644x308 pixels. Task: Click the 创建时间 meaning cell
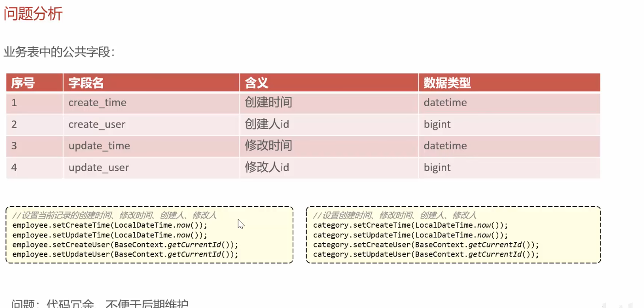[x=268, y=102]
